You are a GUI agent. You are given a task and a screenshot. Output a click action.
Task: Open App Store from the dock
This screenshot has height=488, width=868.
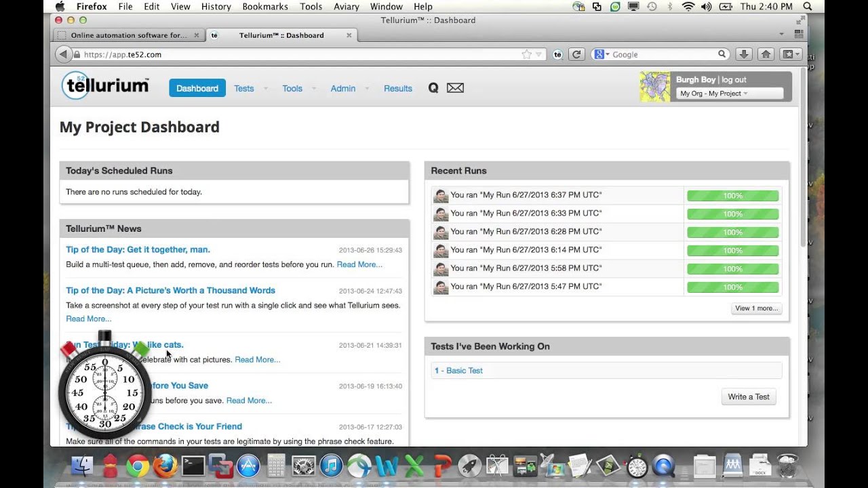point(248,466)
